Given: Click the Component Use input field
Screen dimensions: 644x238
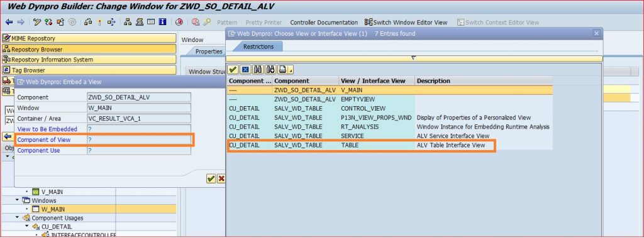Looking at the screenshot, I should [x=139, y=150].
